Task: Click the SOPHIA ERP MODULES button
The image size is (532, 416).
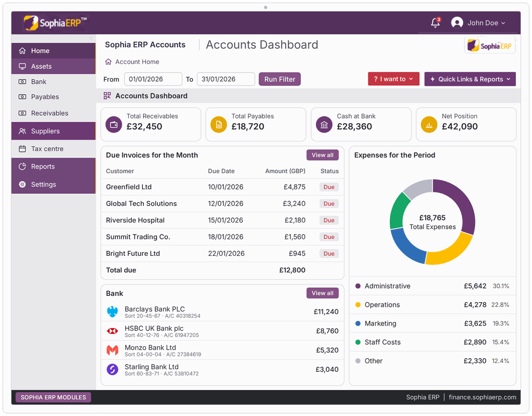Action: [54, 397]
